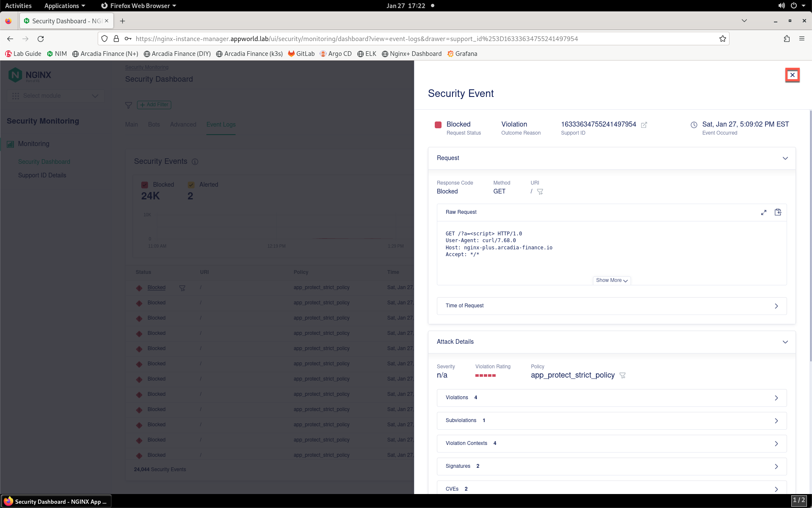
Task: Open the Nginx+ Dashboard bookmark
Action: click(x=411, y=54)
